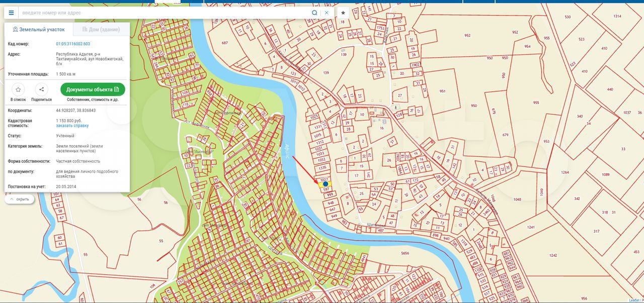The width and height of the screenshot is (644, 303).
Task: Focus the number or address search field
Action: 164,13
